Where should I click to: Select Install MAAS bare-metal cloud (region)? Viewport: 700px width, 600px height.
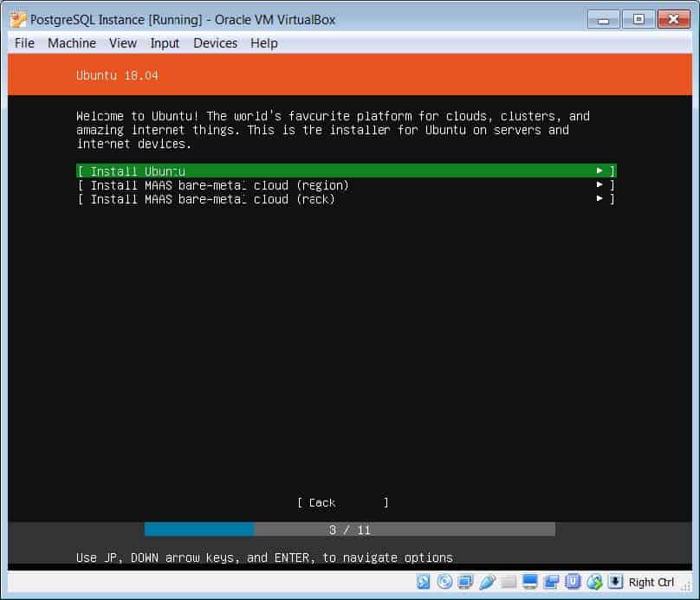(x=346, y=185)
